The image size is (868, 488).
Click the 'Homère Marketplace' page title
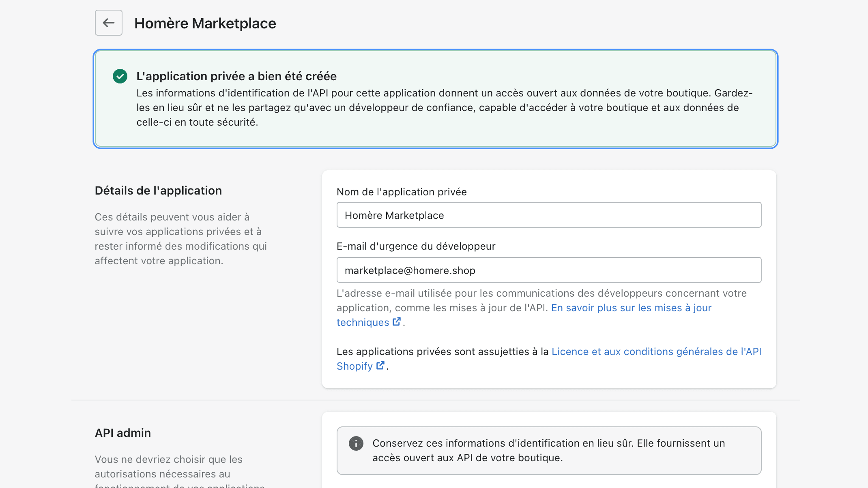(205, 24)
